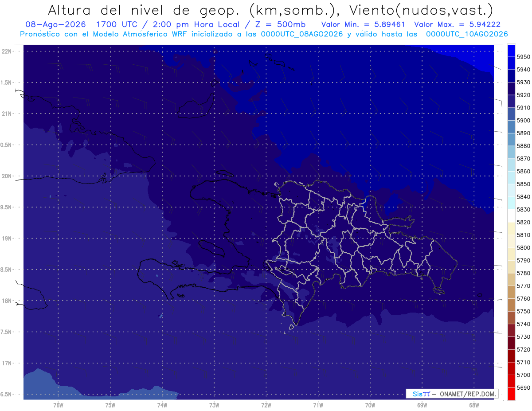
Task: Click the '5800' legend value
Action: [524, 247]
